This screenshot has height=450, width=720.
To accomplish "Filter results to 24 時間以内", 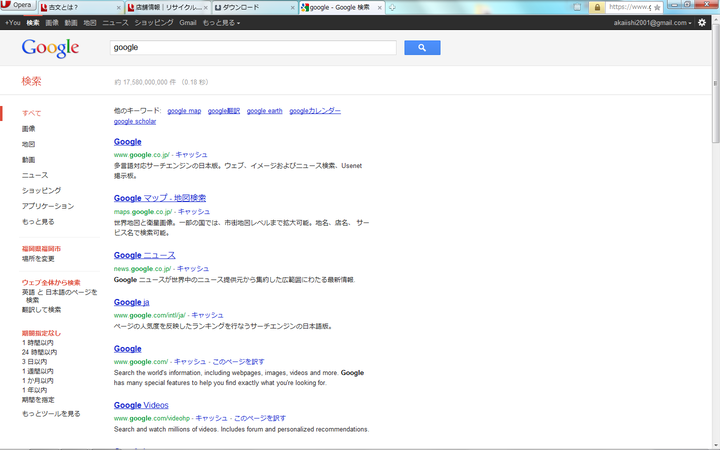I will 39,352.
